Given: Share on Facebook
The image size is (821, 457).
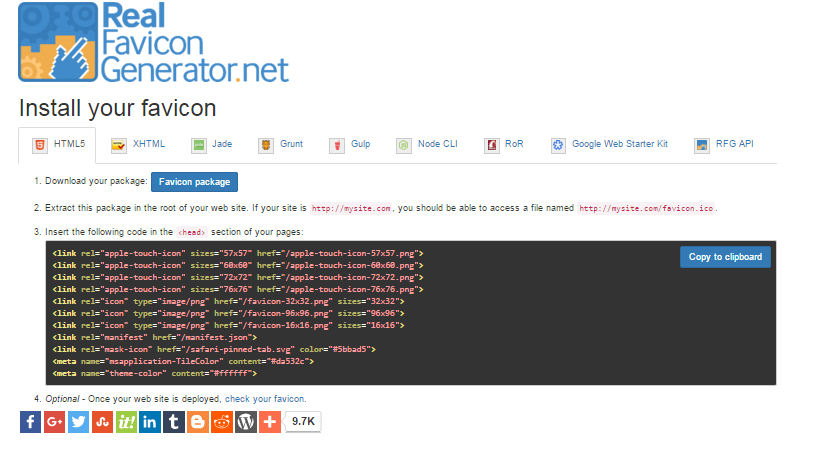Looking at the screenshot, I should pos(30,422).
